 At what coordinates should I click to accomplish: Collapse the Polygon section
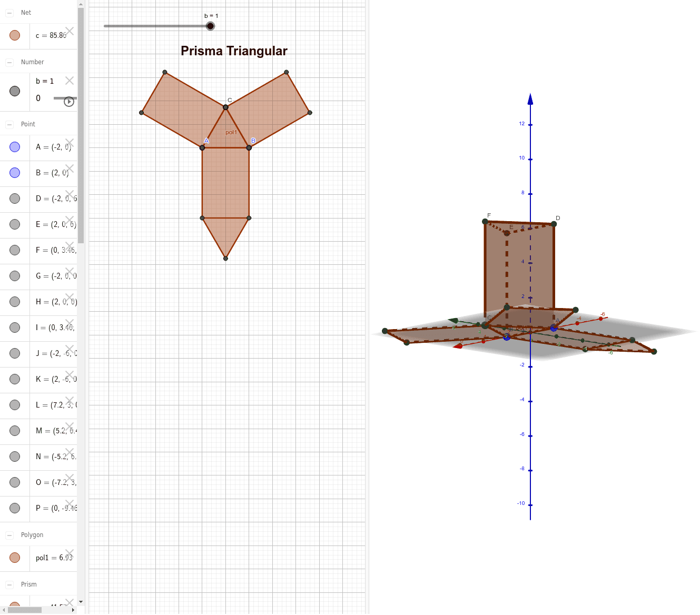[9, 534]
